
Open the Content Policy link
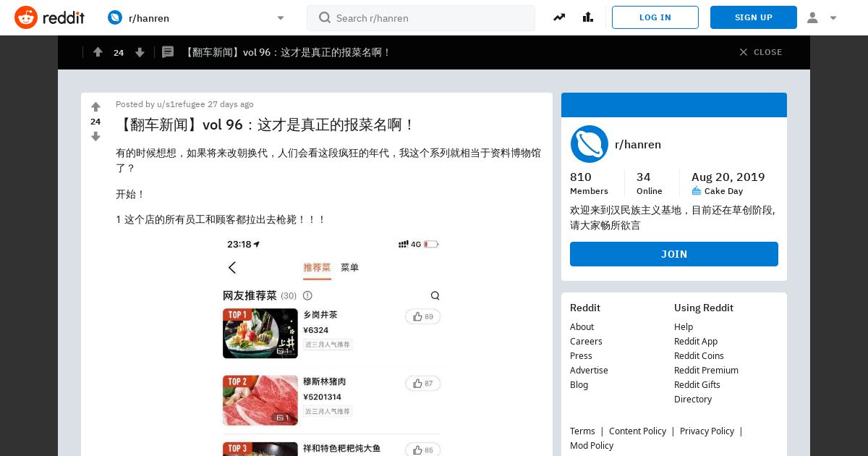click(637, 431)
